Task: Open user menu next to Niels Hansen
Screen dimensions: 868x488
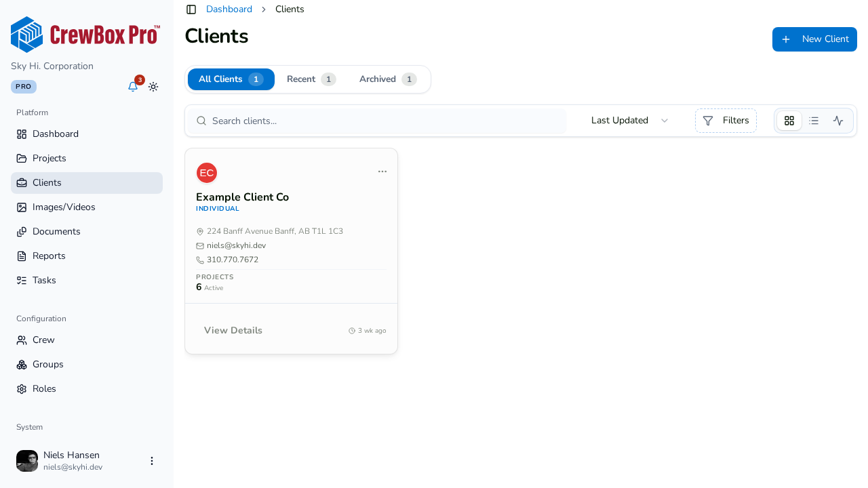Action: click(152, 461)
